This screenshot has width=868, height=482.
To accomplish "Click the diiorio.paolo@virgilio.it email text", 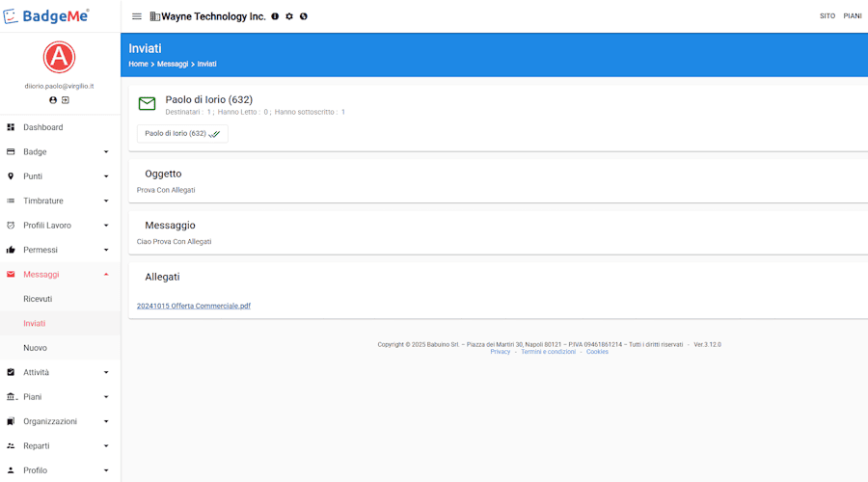I will click(x=59, y=87).
